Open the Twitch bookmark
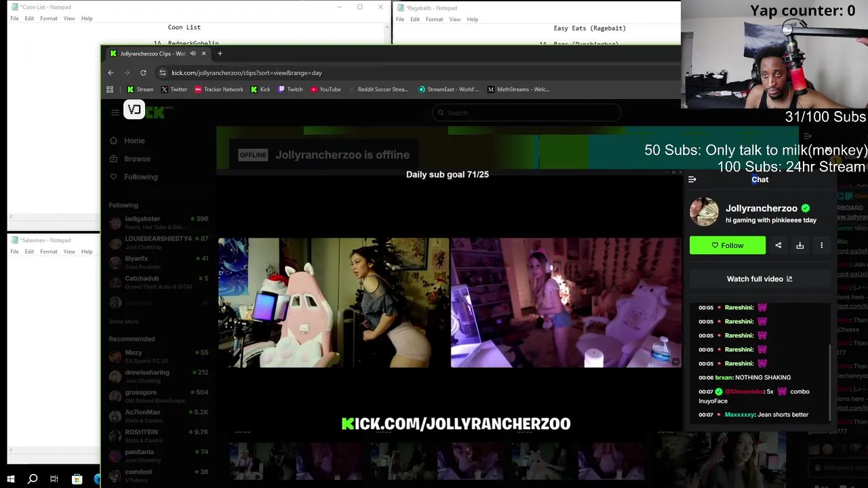Viewport: 868px width, 488px height. (x=290, y=89)
